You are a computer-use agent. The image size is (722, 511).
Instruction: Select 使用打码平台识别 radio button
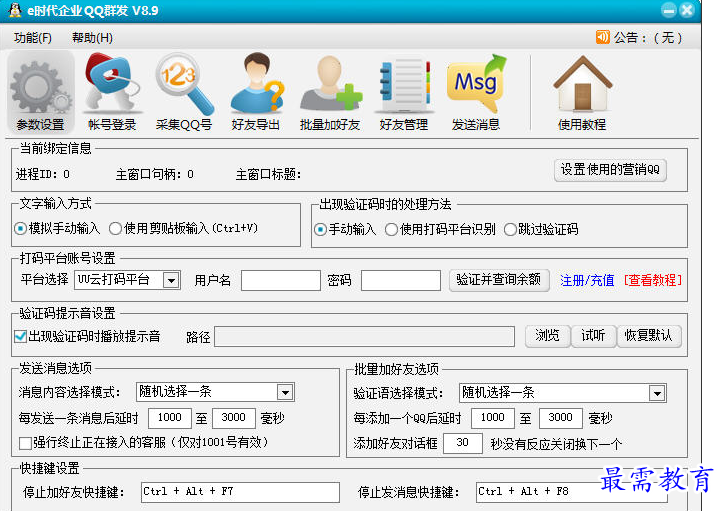click(391, 229)
